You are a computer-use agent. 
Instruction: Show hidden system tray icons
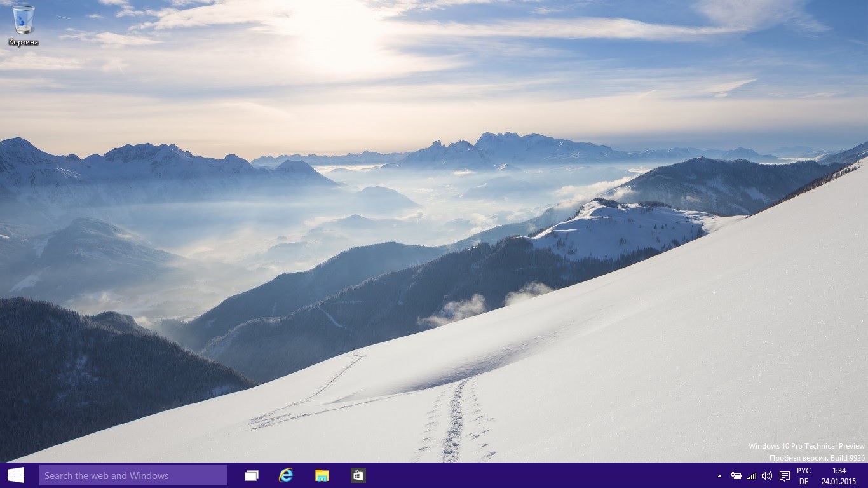pyautogui.click(x=719, y=476)
